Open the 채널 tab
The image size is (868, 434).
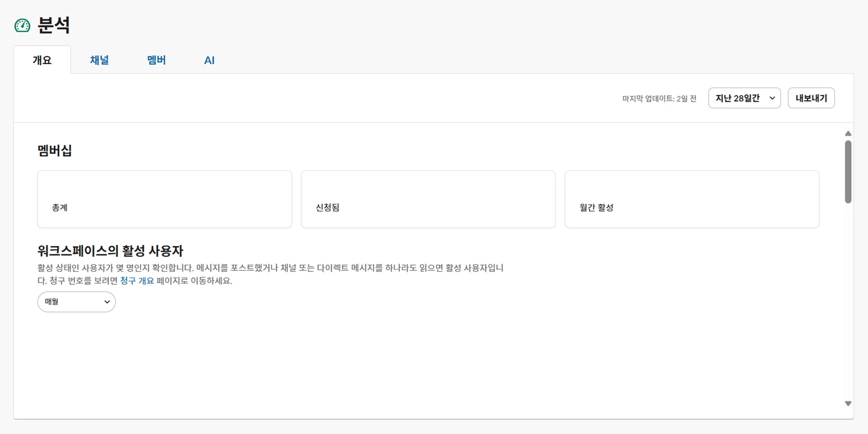[x=99, y=60]
